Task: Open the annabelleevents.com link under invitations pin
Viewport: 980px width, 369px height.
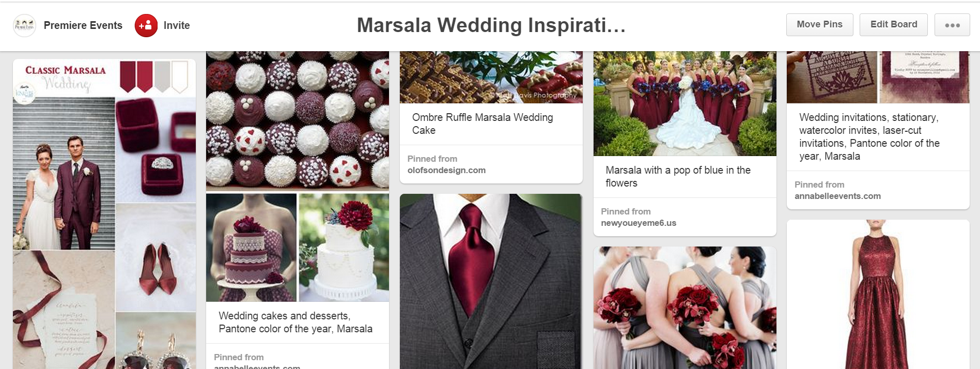Action: point(837,196)
